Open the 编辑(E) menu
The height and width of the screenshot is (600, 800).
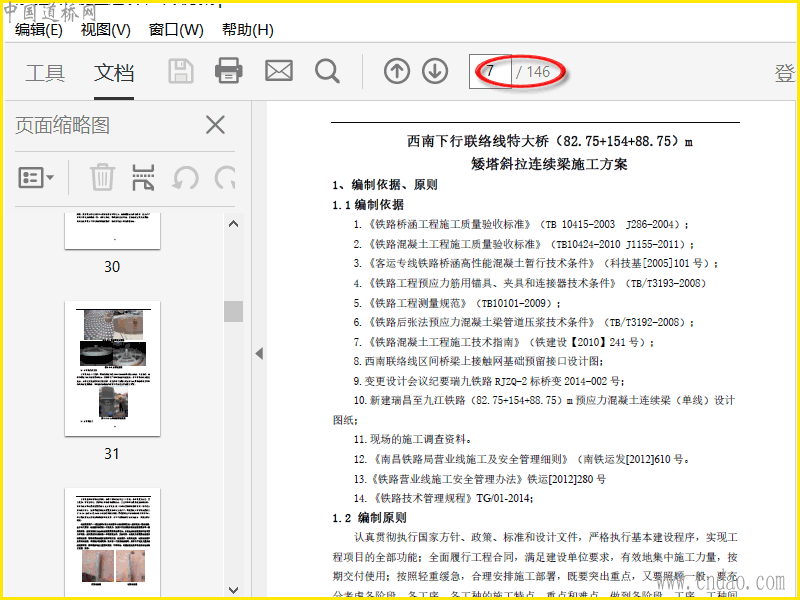(x=39, y=30)
